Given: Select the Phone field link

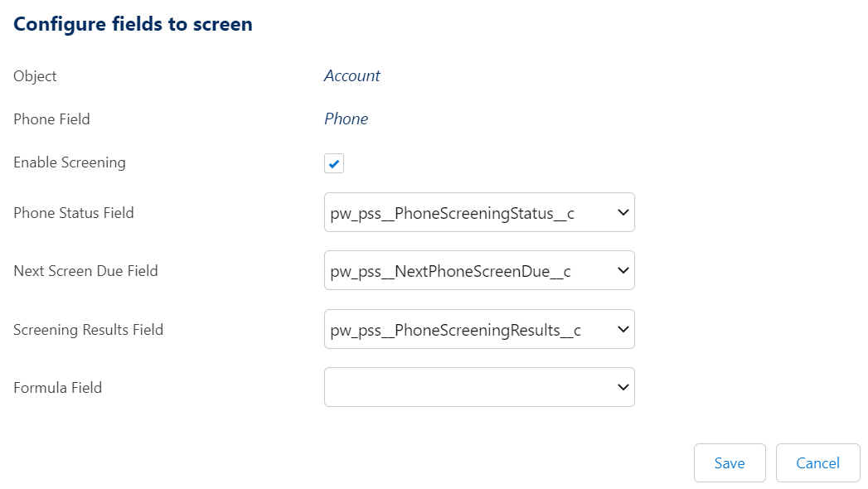Looking at the screenshot, I should (x=346, y=119).
